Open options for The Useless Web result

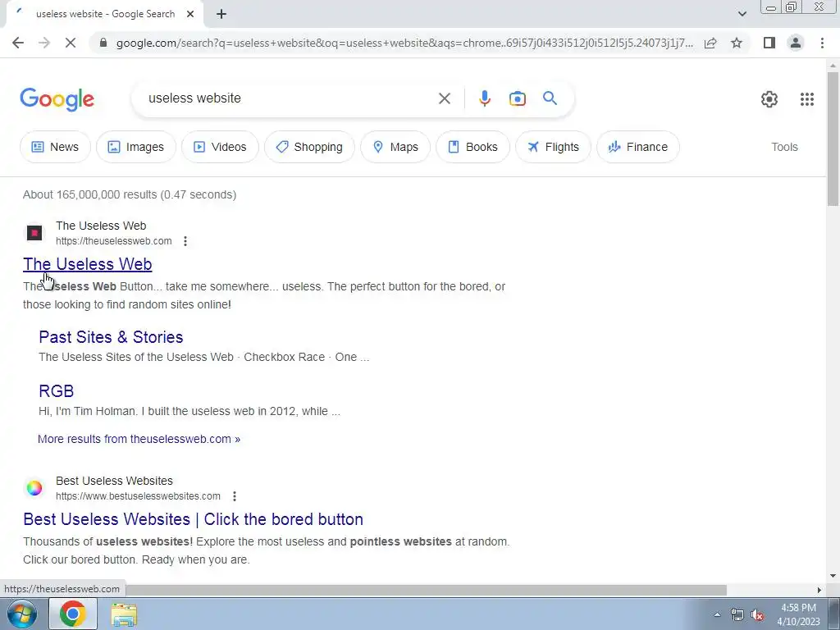coord(185,241)
